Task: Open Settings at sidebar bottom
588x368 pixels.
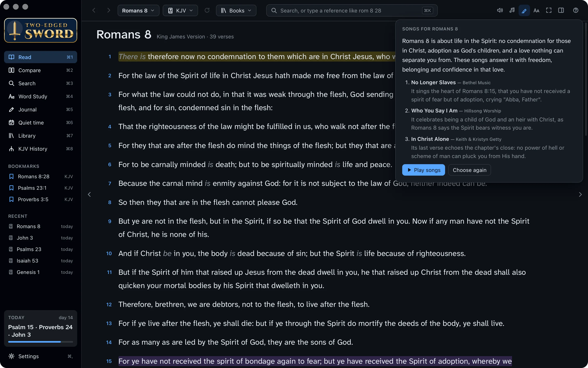Action: pyautogui.click(x=41, y=356)
